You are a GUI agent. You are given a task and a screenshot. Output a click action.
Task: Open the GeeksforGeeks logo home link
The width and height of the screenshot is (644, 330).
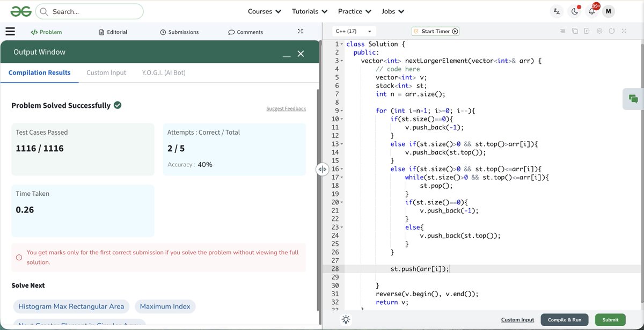[20, 11]
